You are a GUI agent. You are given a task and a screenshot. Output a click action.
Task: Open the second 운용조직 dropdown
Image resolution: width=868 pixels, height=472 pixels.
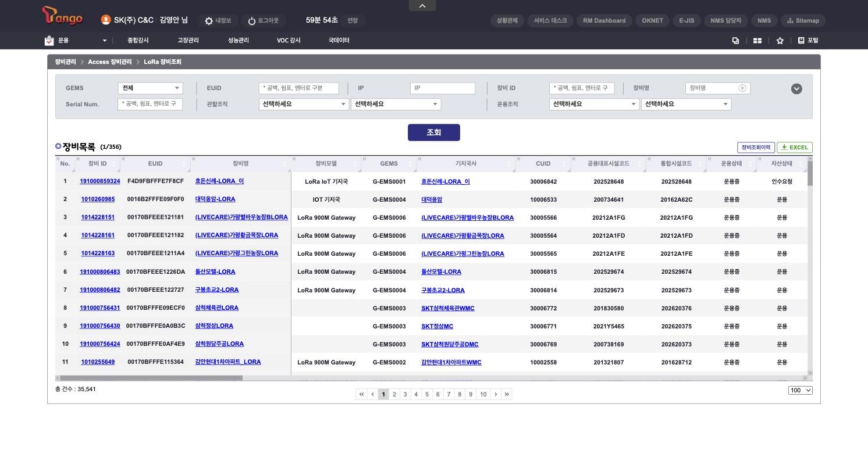(x=686, y=104)
